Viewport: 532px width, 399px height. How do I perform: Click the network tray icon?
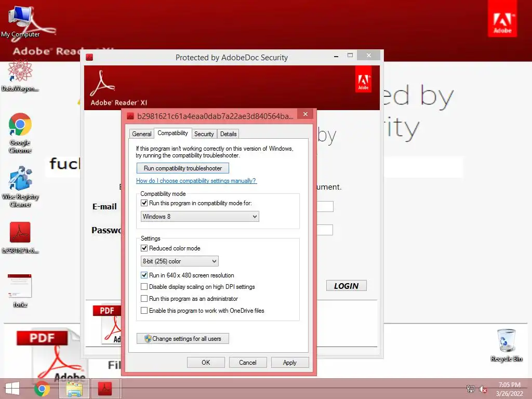click(x=471, y=389)
